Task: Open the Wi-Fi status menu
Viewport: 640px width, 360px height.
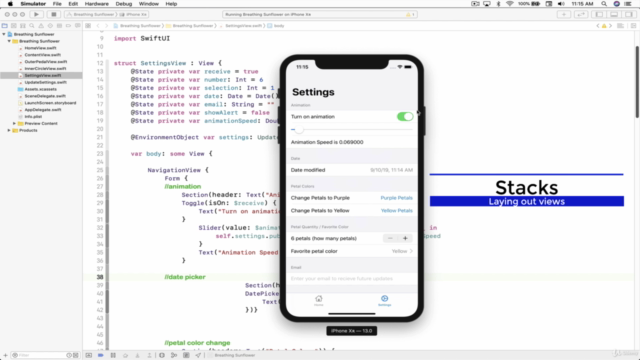Action: point(509,4)
